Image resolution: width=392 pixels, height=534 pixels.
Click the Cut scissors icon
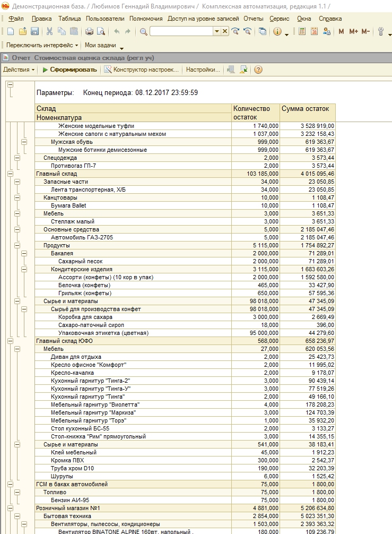50,32
